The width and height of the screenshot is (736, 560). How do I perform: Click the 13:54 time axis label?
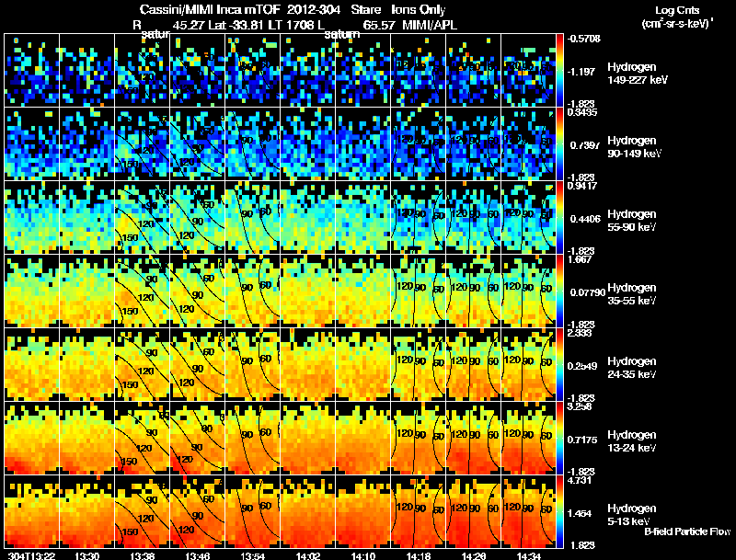[252, 556]
